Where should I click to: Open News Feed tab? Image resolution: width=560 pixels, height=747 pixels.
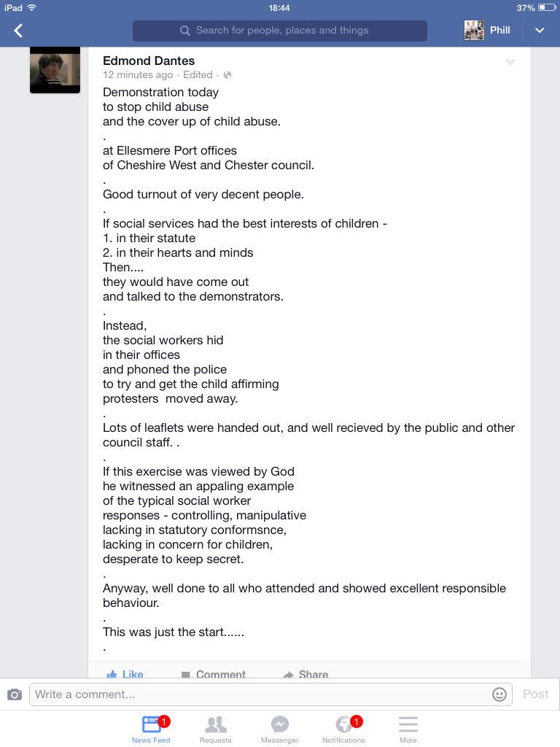tap(151, 729)
